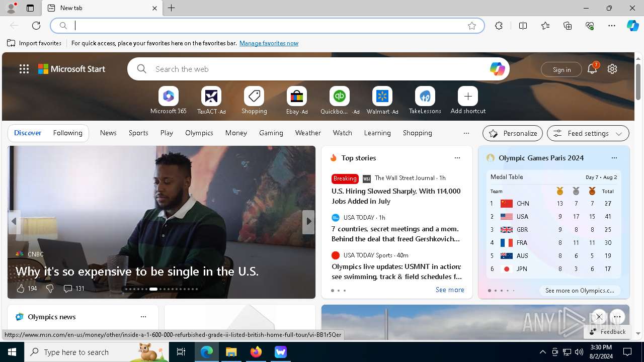The width and height of the screenshot is (644, 362).
Task: Open the Copilot icon in web search box
Action: click(x=497, y=69)
